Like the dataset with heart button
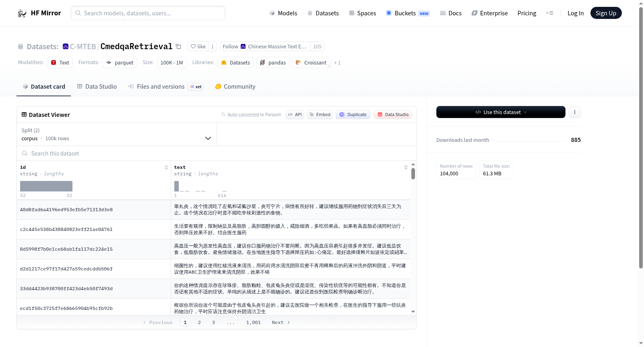Image resolution: width=644 pixels, height=347 pixels. coord(198,46)
